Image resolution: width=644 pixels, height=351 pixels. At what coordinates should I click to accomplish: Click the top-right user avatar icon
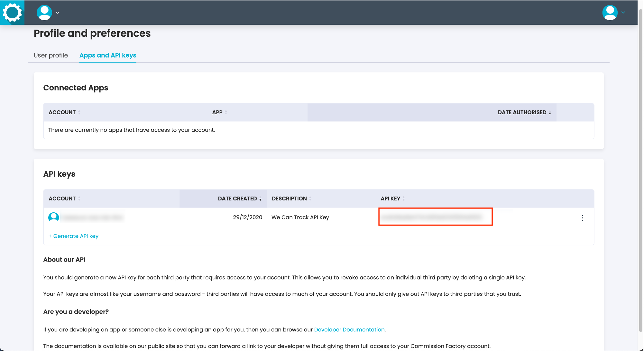click(610, 13)
